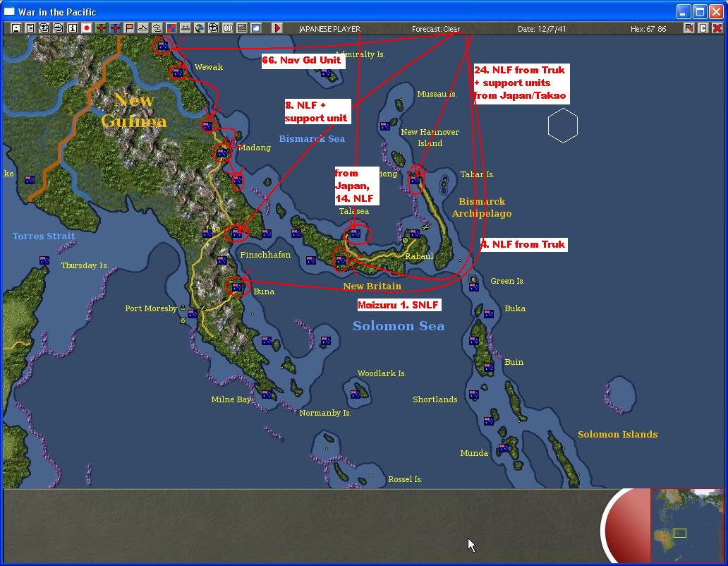Select the base flag at Munda
Image resolution: width=728 pixels, height=566 pixels.
(504, 447)
